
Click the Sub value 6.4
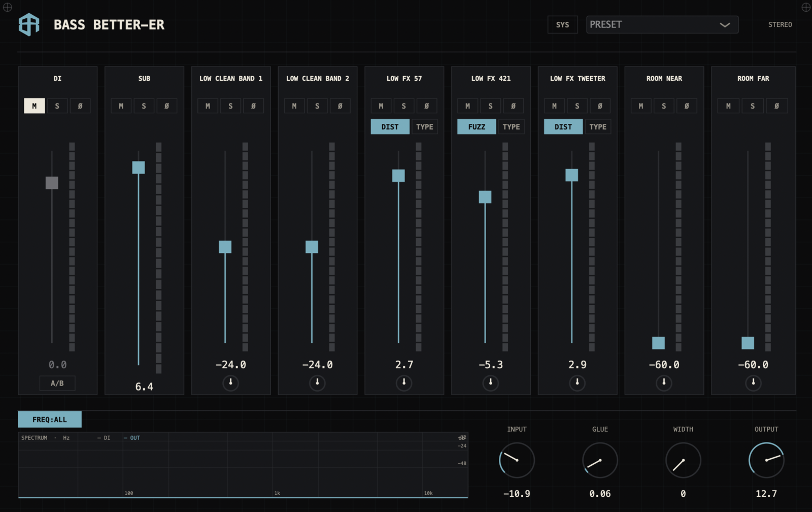pos(144,387)
